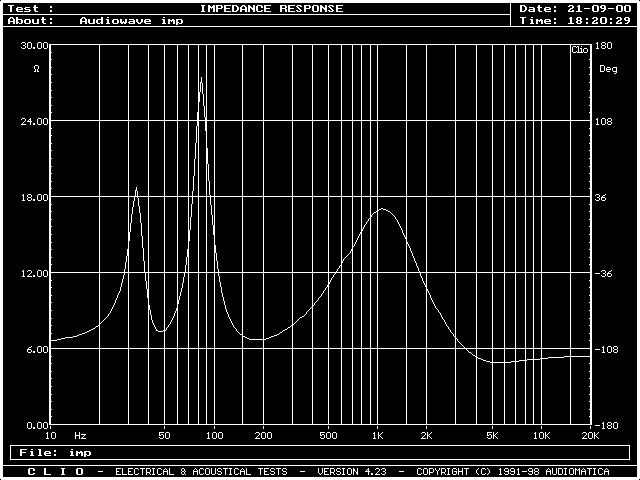Viewport: 640px width, 480px height.
Task: Click the 12.00 left axis value
Action: click(x=34, y=273)
